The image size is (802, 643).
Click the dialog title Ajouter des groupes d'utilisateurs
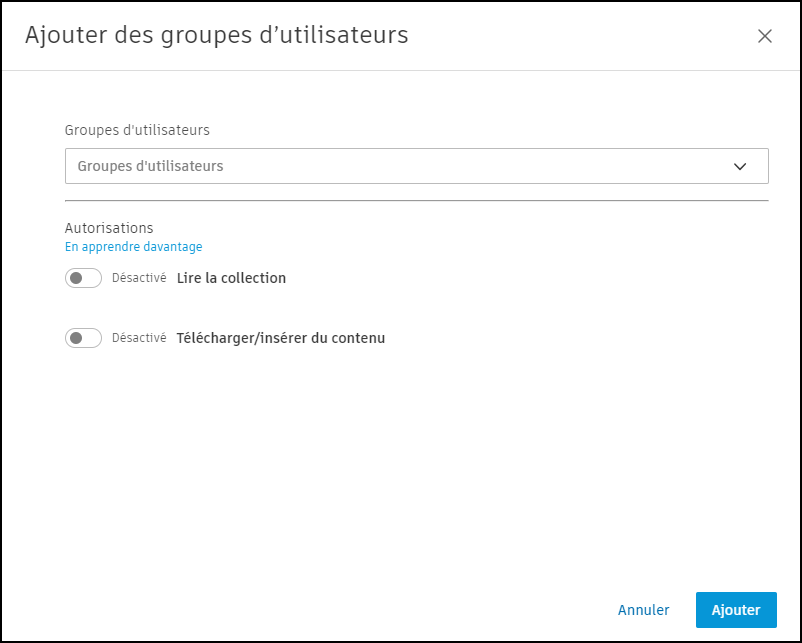tap(217, 35)
